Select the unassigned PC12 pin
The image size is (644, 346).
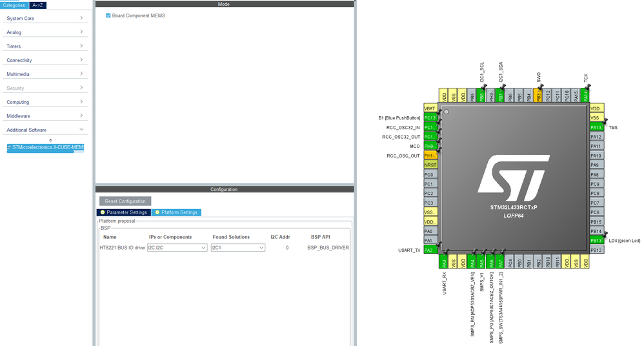(548, 96)
